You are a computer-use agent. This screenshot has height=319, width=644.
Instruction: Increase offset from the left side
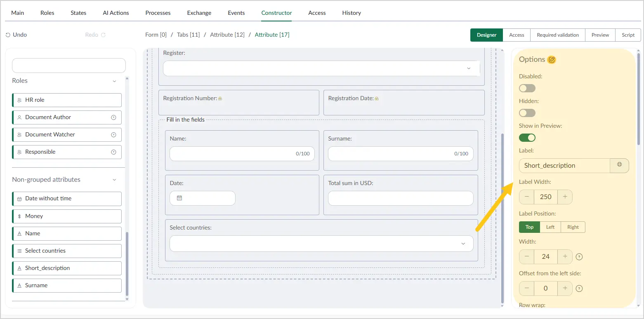coord(565,289)
